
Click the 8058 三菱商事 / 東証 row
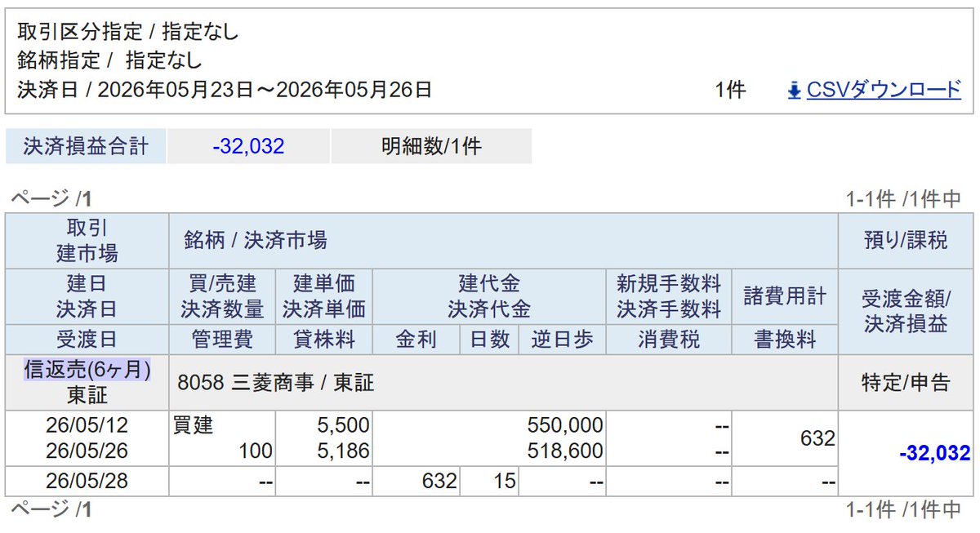503,383
